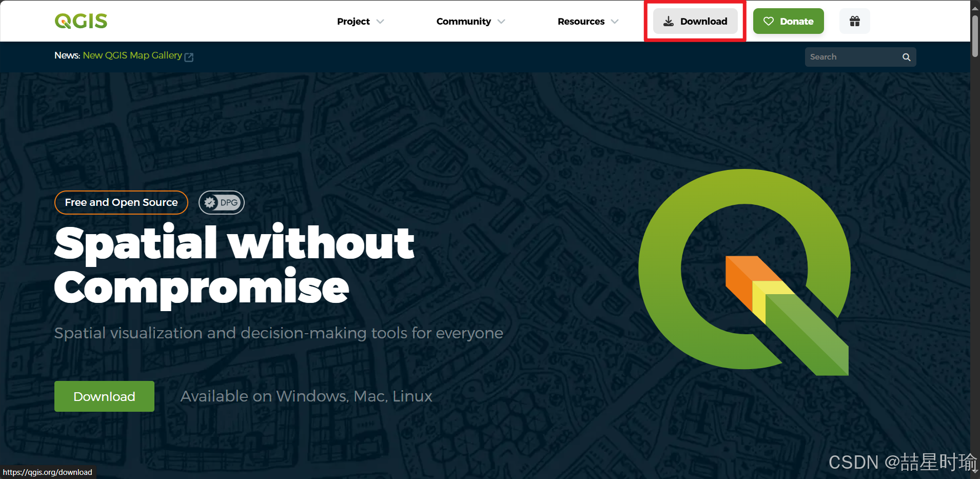Open the Project dropdown menu

pyautogui.click(x=360, y=21)
